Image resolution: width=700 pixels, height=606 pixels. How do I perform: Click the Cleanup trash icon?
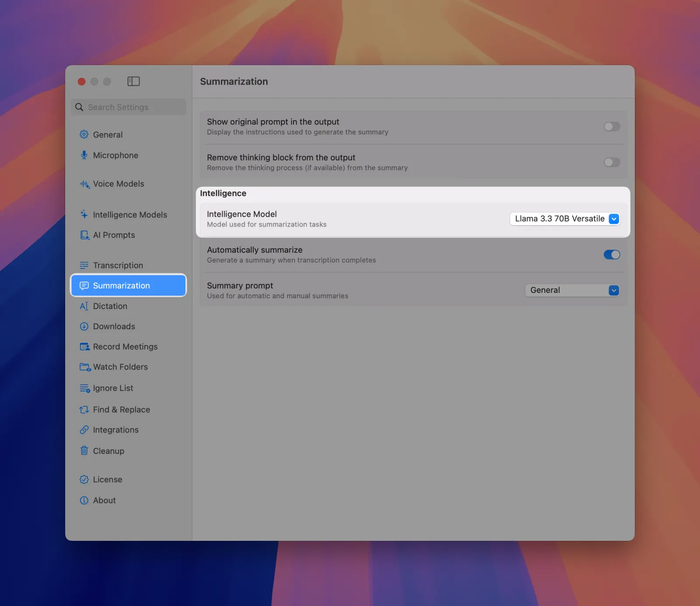click(84, 450)
